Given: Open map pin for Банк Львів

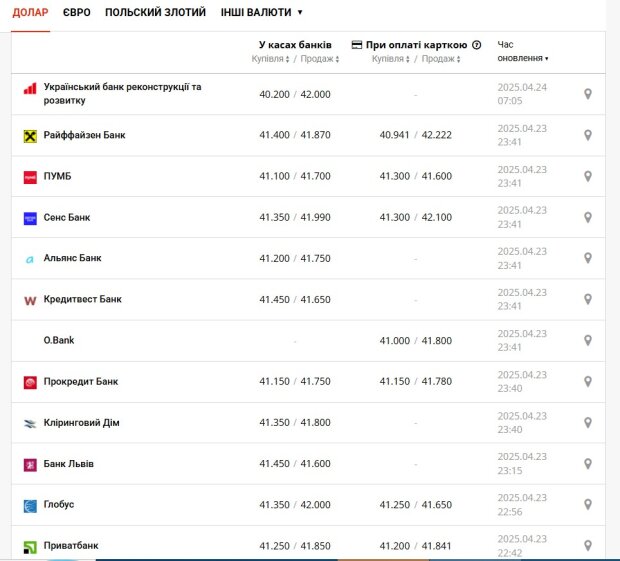Looking at the screenshot, I should (588, 464).
